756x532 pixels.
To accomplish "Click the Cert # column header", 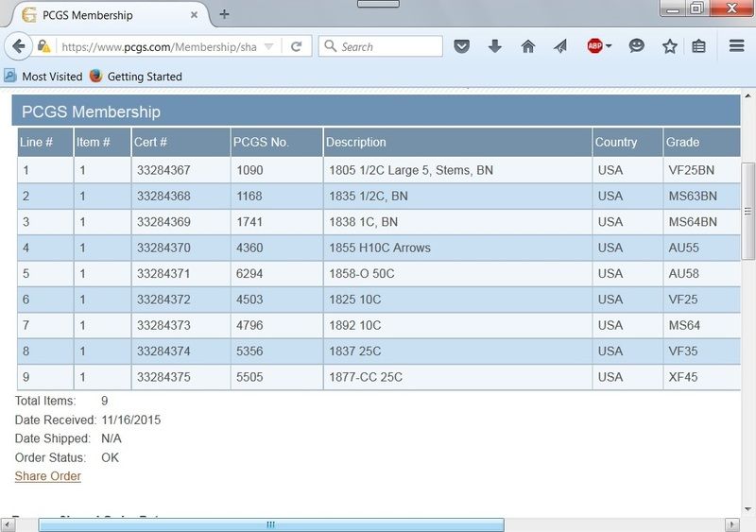I will (180, 142).
